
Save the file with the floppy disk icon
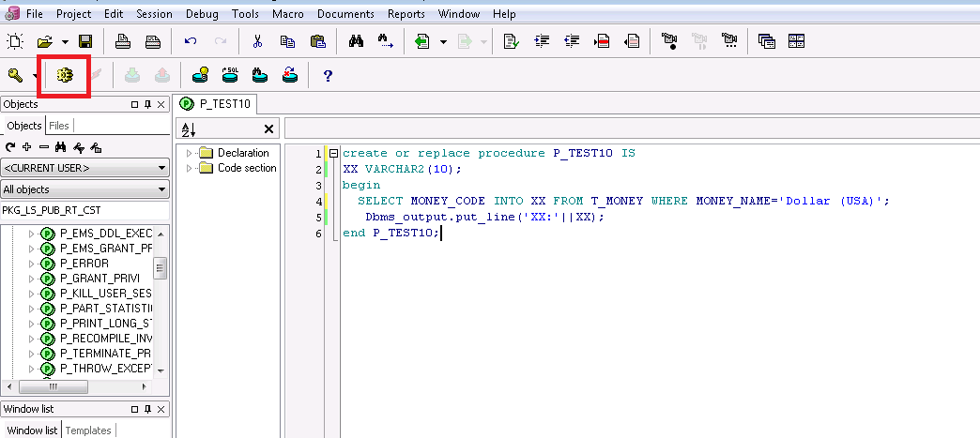[x=85, y=42]
